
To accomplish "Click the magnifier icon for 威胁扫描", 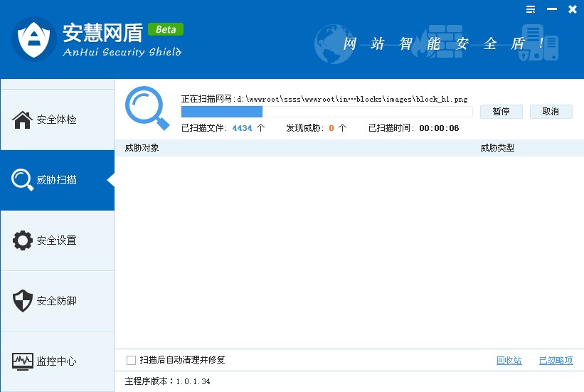I will pos(22,180).
